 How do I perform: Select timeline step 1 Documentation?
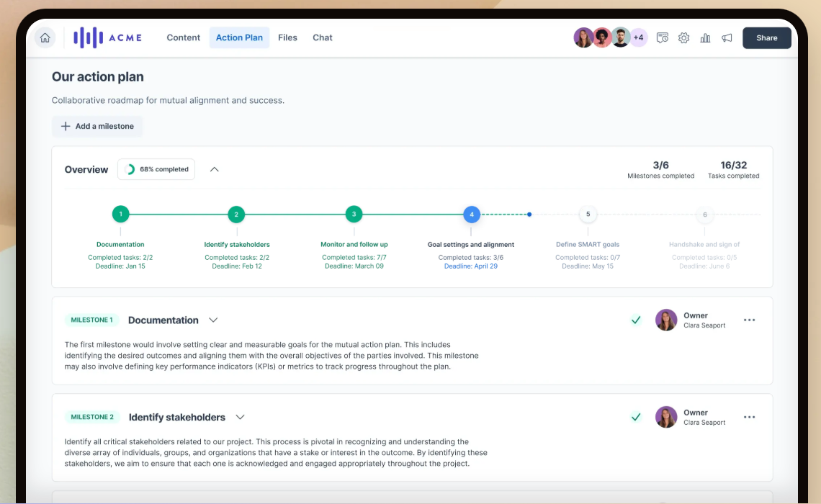(x=120, y=214)
